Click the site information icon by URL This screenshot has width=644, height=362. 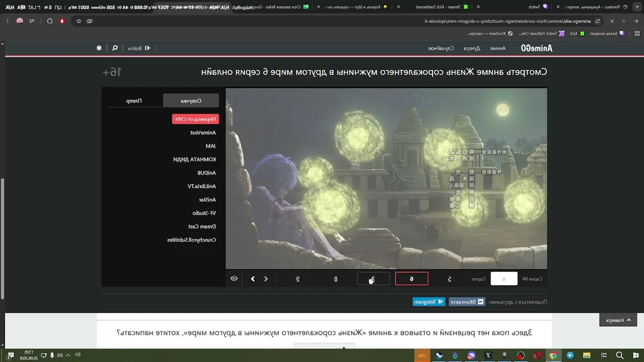(597, 21)
